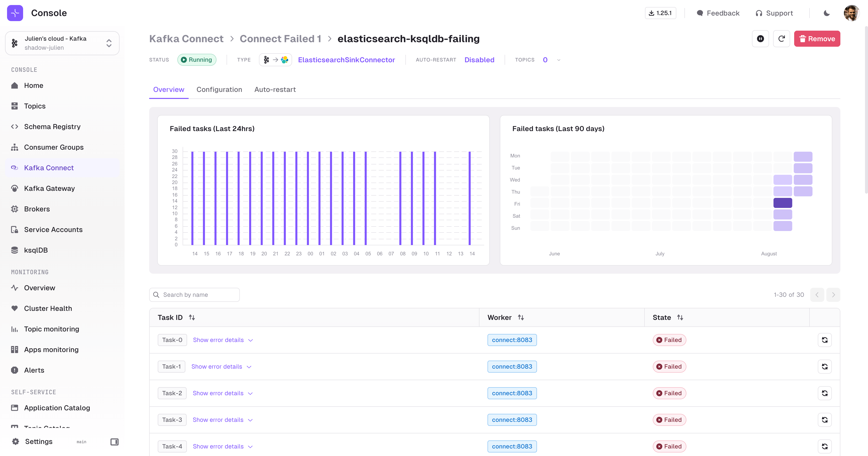Expand Task-0 error details dropdown

[222, 340]
